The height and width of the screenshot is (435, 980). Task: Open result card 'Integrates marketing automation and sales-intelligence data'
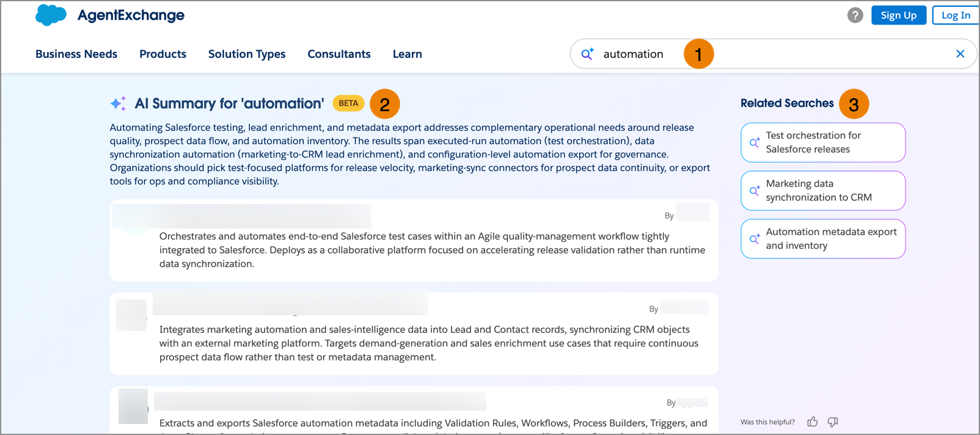click(x=414, y=334)
